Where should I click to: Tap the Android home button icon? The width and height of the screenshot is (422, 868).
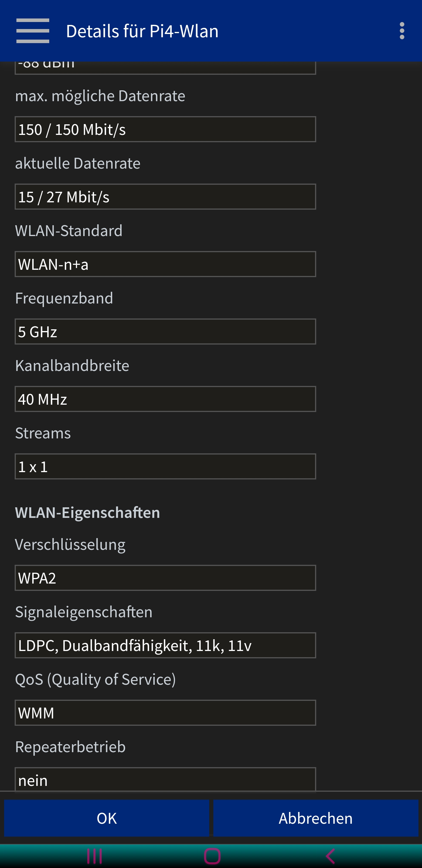pyautogui.click(x=212, y=856)
